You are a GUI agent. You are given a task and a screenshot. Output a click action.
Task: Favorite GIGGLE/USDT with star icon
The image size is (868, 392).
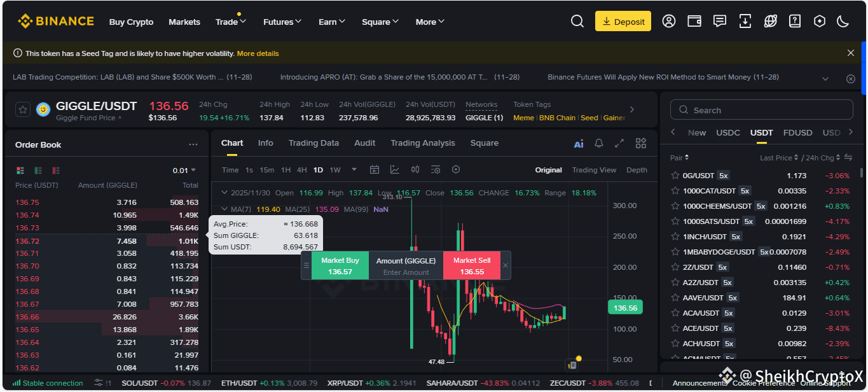(x=23, y=109)
